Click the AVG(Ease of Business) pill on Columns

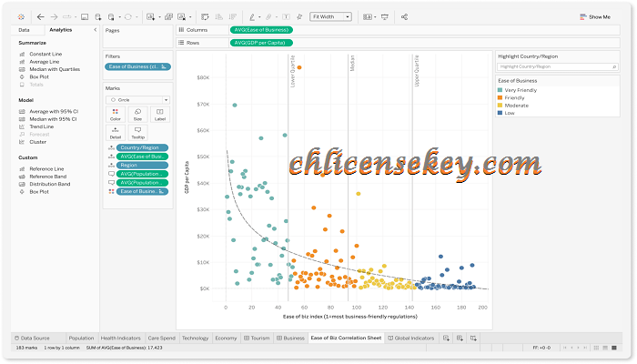261,30
